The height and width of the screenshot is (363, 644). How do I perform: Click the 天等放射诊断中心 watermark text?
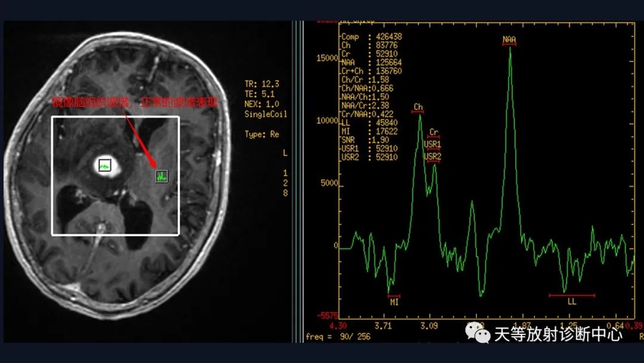(558, 334)
